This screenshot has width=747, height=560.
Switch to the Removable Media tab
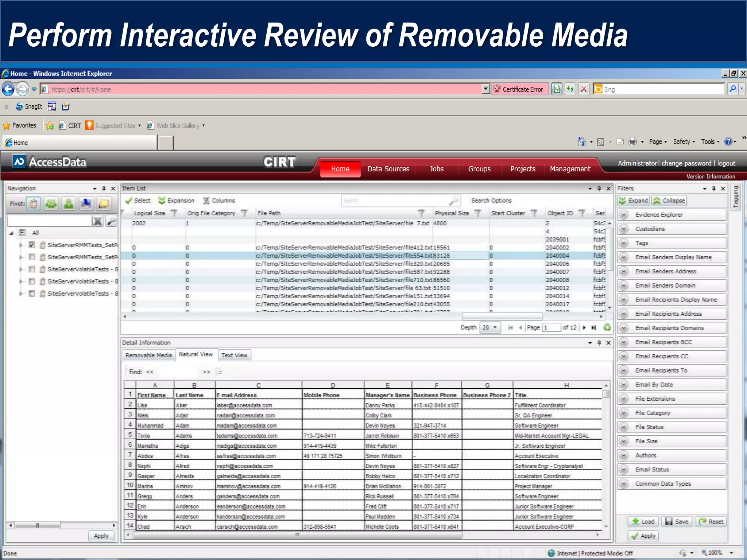coord(148,355)
